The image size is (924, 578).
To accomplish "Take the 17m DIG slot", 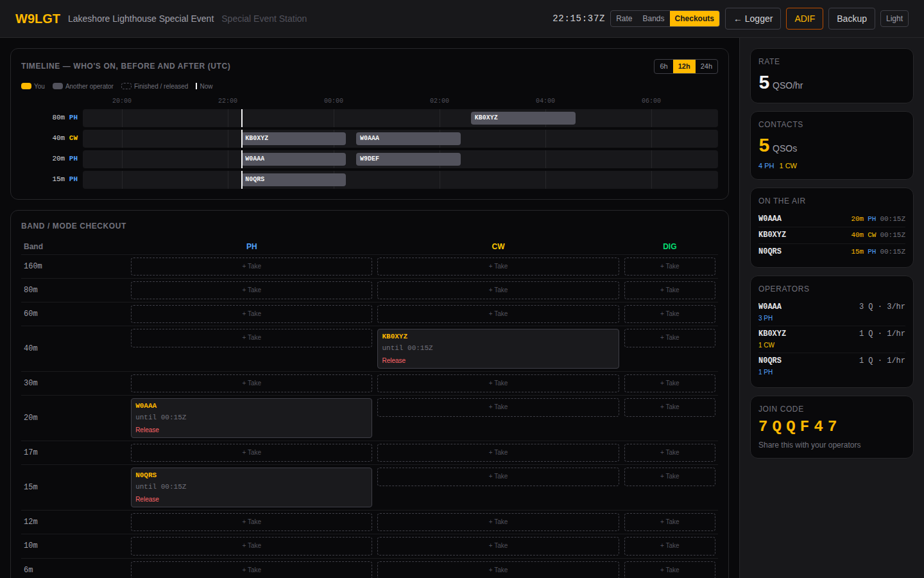I will tap(670, 453).
